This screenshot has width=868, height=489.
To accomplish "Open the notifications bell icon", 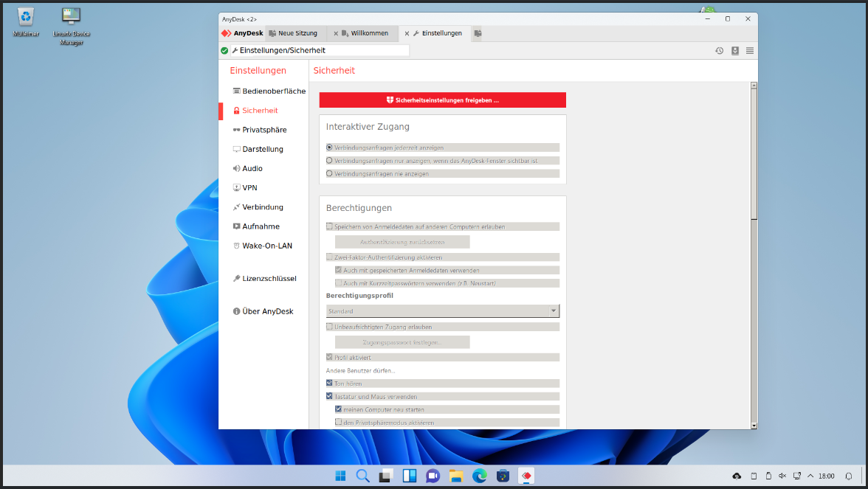I will 849,476.
